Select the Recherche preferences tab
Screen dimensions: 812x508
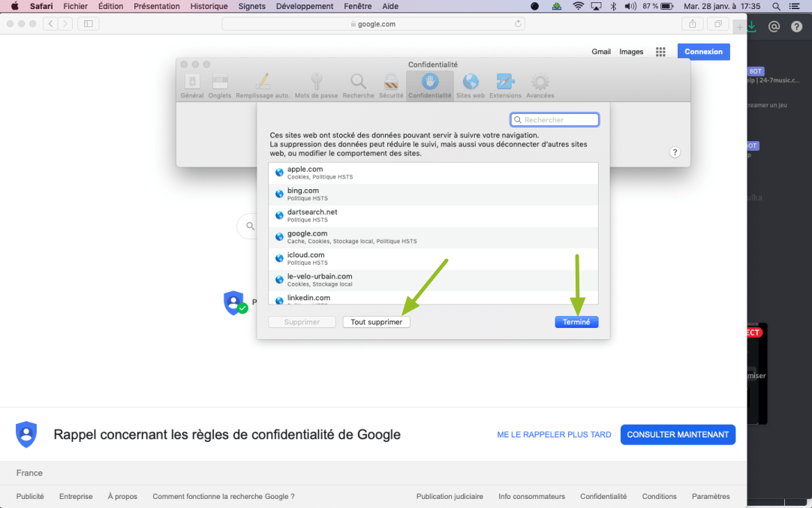coord(358,86)
